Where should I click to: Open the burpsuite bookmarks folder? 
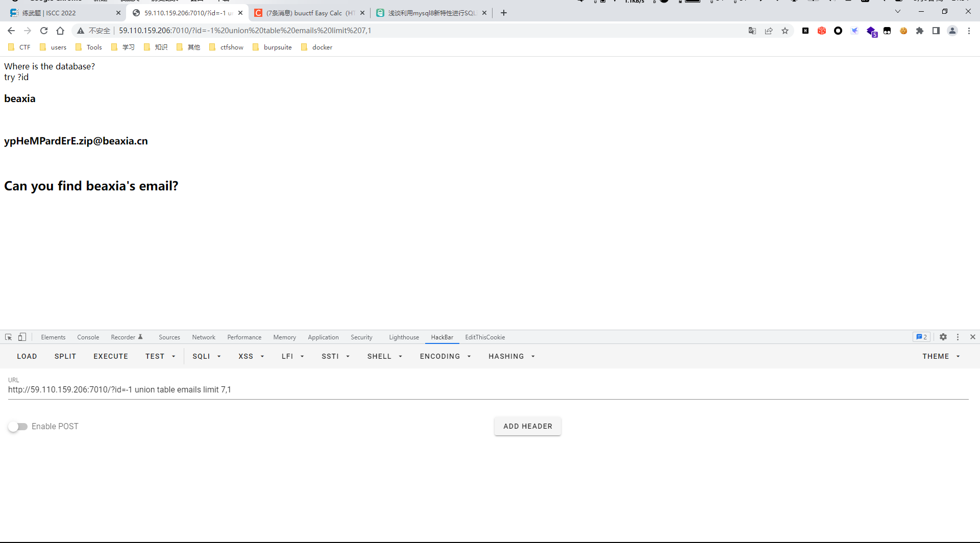[272, 47]
